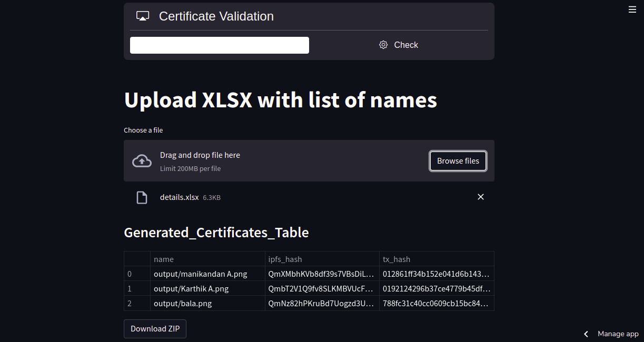Click the Drag and drop file area

pyautogui.click(x=309, y=161)
